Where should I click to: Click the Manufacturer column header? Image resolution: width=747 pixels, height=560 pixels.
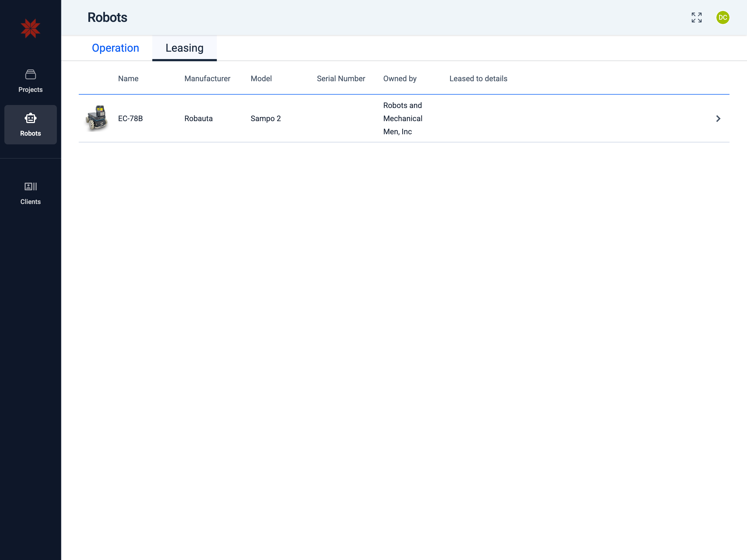tap(207, 79)
